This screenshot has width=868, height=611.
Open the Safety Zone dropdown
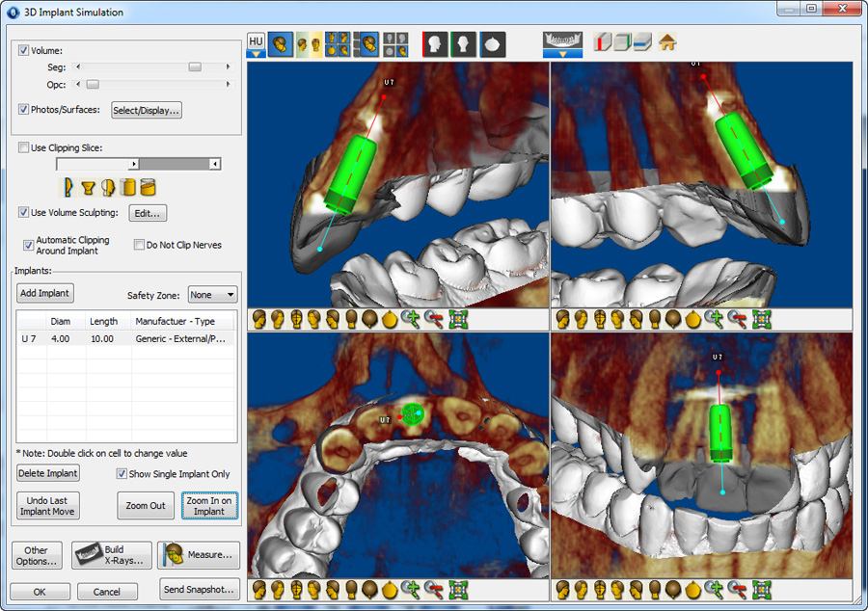[x=212, y=294]
